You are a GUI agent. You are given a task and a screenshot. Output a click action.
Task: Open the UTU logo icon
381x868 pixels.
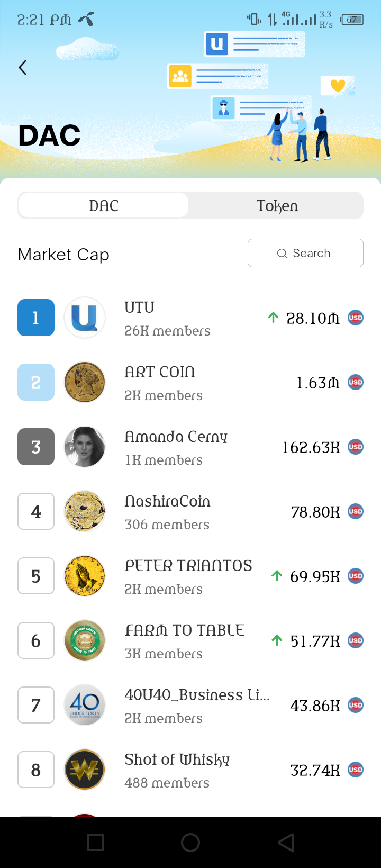[85, 318]
